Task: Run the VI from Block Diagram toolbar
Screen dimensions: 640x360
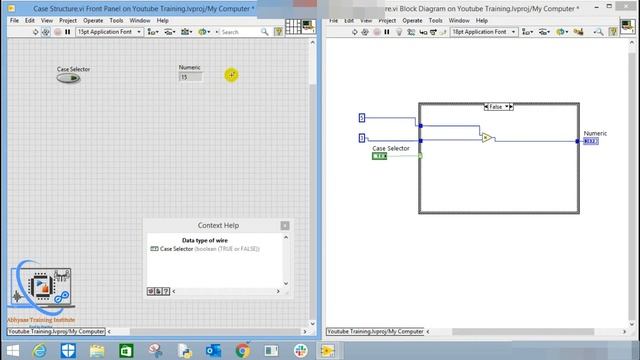Action: point(355,32)
